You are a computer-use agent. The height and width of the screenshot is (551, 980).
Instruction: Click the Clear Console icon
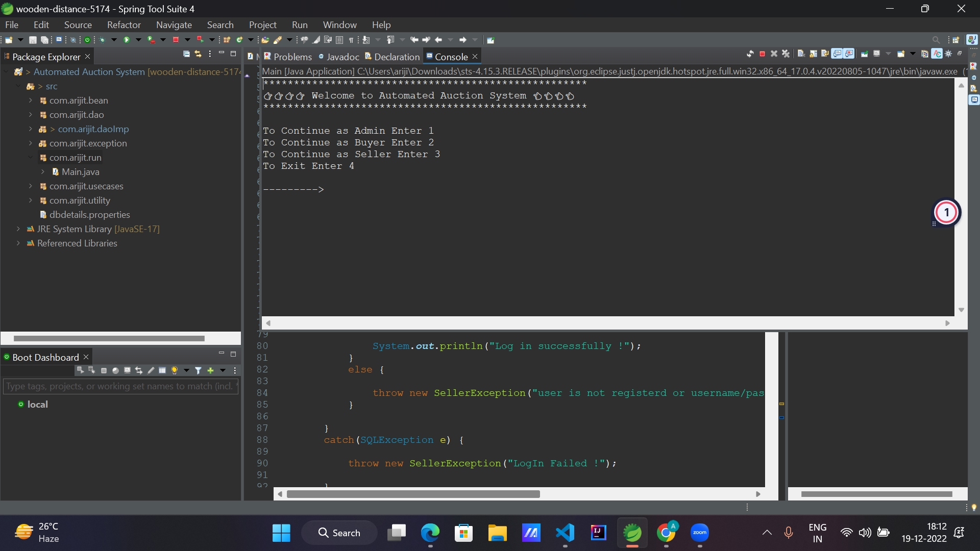tap(801, 54)
